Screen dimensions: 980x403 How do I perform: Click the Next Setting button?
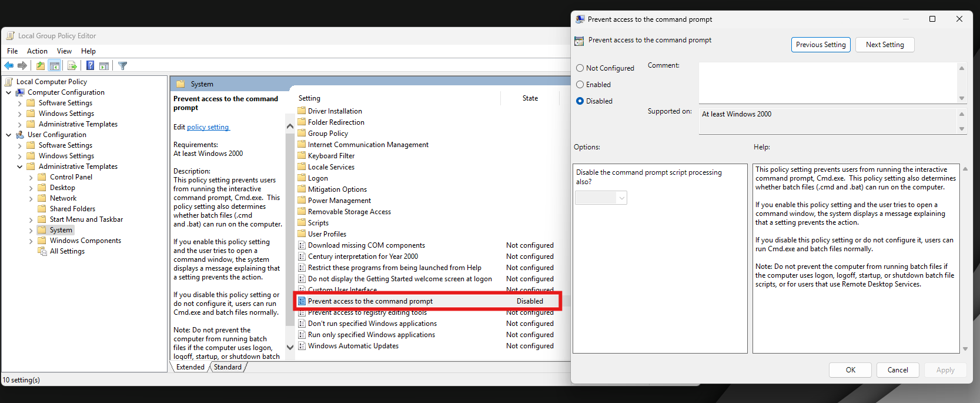coord(885,45)
